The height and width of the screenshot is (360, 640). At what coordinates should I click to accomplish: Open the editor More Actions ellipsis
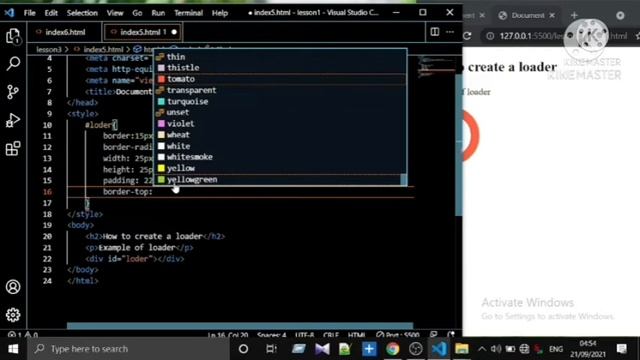[x=450, y=32]
